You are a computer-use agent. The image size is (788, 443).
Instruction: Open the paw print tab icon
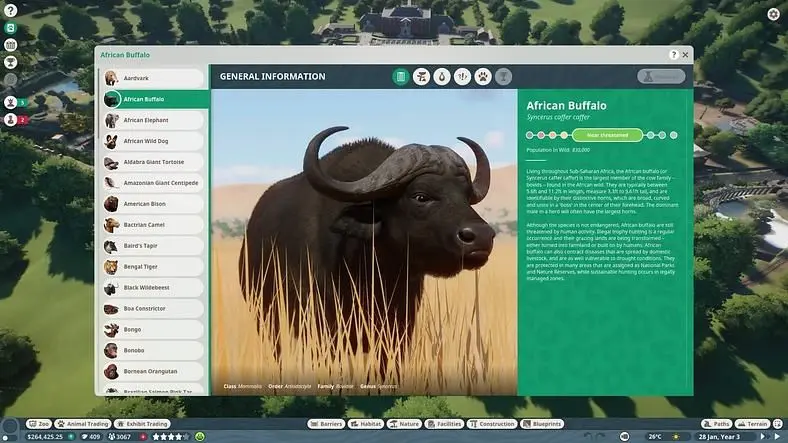pyautogui.click(x=483, y=77)
